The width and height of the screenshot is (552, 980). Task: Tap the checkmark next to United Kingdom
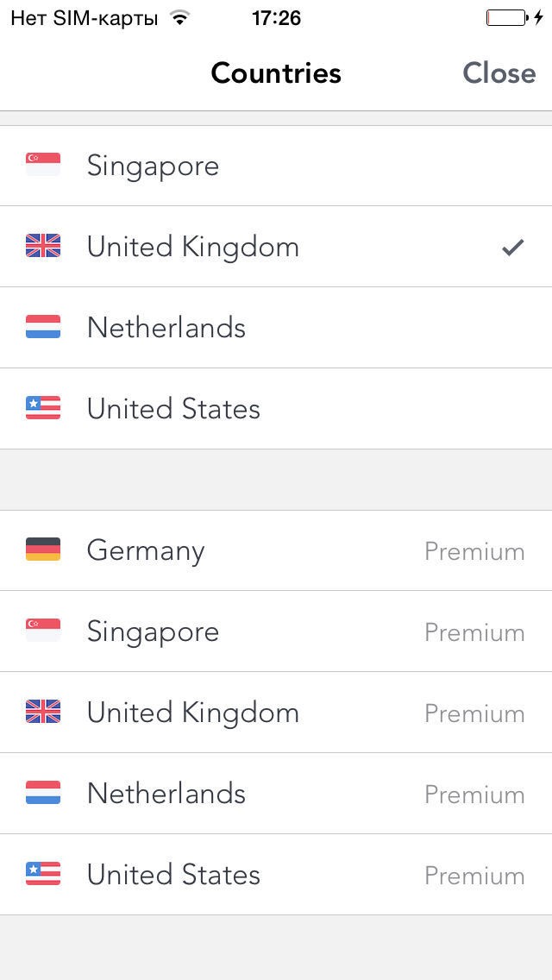pyautogui.click(x=513, y=246)
